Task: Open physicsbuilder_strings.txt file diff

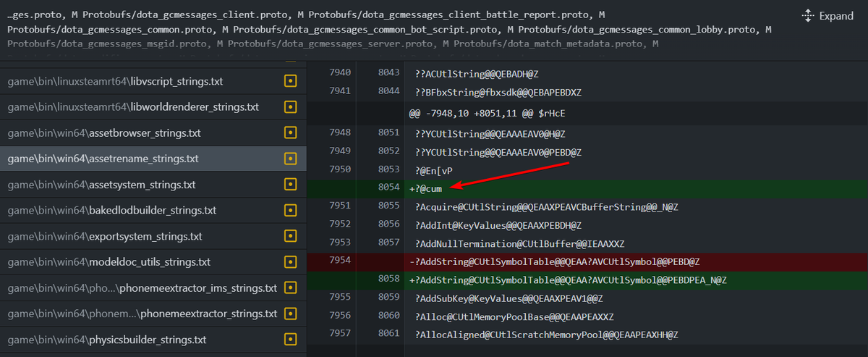Action: (x=153, y=340)
